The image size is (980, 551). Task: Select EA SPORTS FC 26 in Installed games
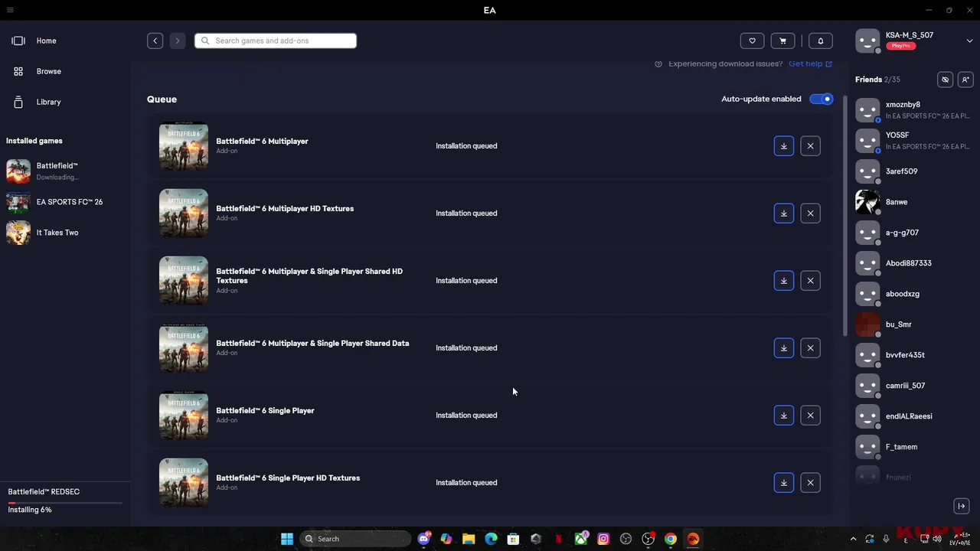(x=65, y=202)
